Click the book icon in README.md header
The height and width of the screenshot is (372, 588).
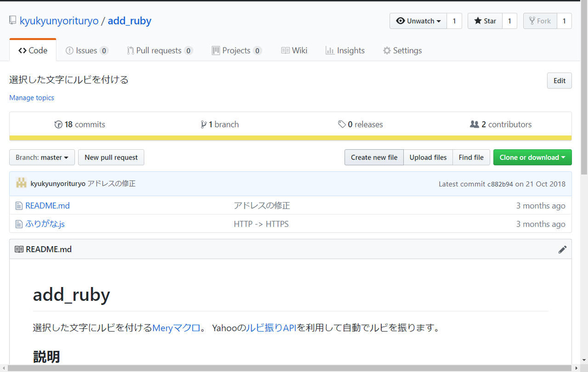coord(19,249)
